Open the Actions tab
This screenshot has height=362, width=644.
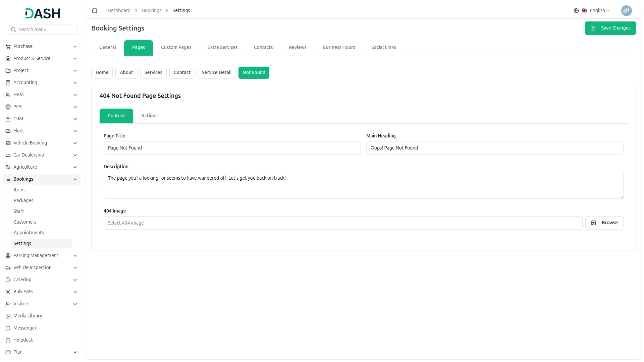(149, 116)
